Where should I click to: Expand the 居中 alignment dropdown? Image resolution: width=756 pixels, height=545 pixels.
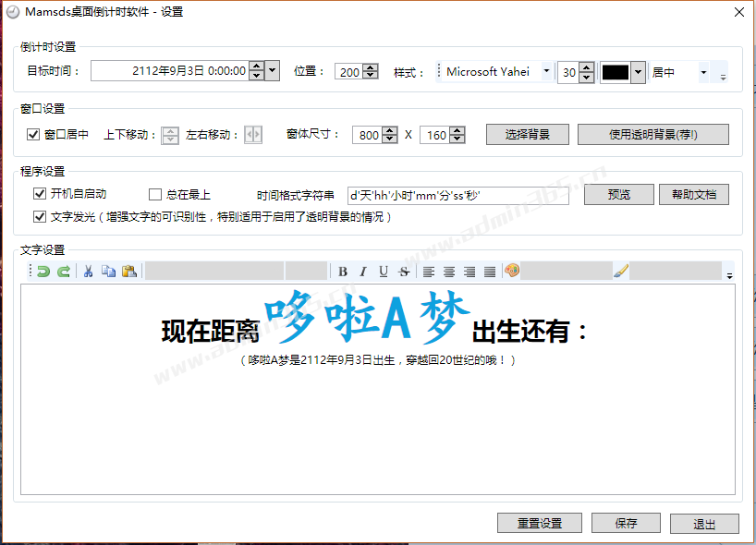tap(703, 72)
